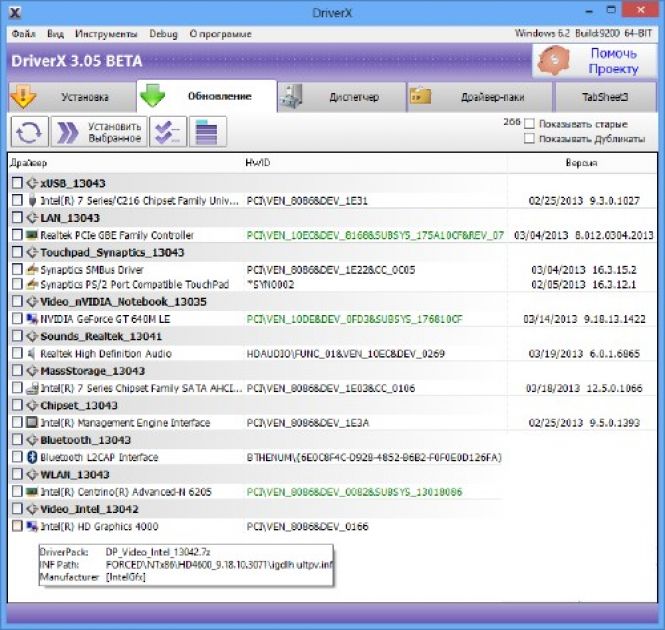Image resolution: width=665 pixels, height=630 pixels.
Task: Click the BTHENUM Bluetooth hardware ID text
Action: pos(374,457)
